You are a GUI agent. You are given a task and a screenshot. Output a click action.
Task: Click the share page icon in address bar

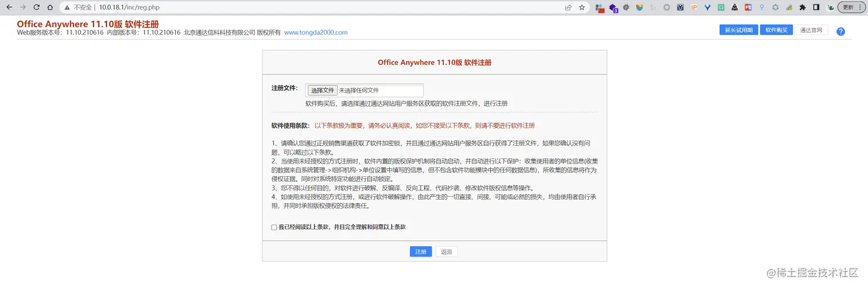568,7
